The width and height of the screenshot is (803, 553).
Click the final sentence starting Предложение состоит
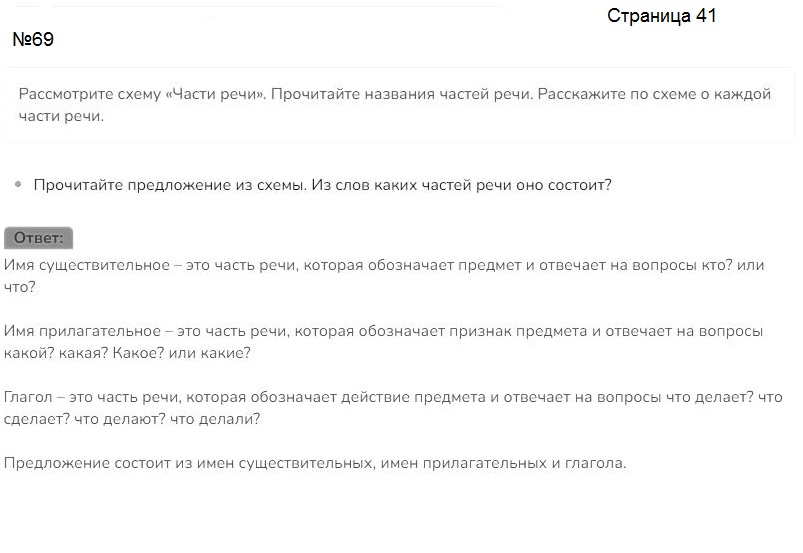tap(315, 463)
